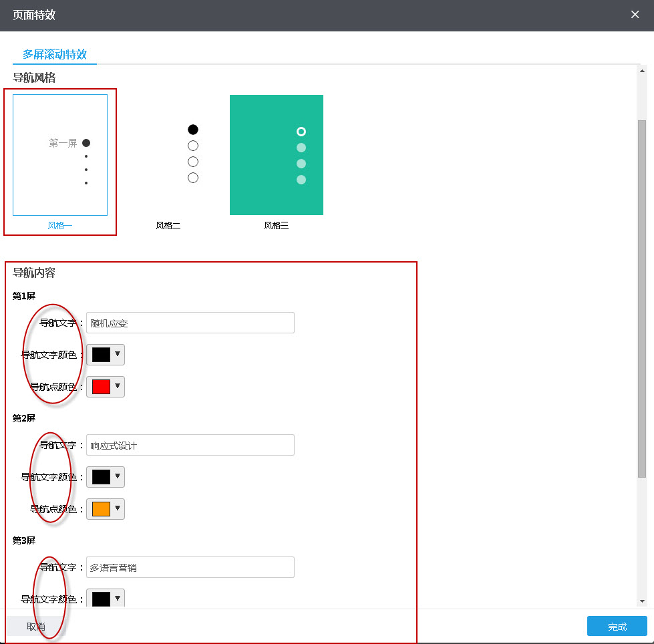Click the red 导航点颜色 swatch
The image size is (654, 644).
point(101,387)
